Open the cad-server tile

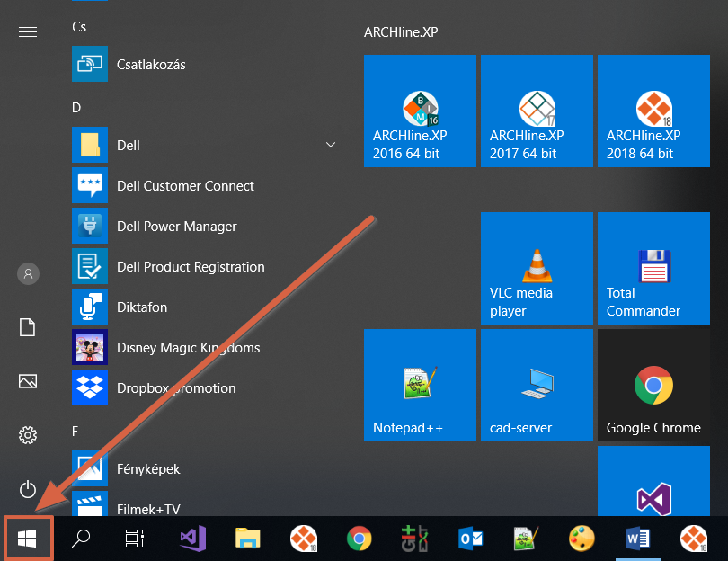tap(537, 386)
